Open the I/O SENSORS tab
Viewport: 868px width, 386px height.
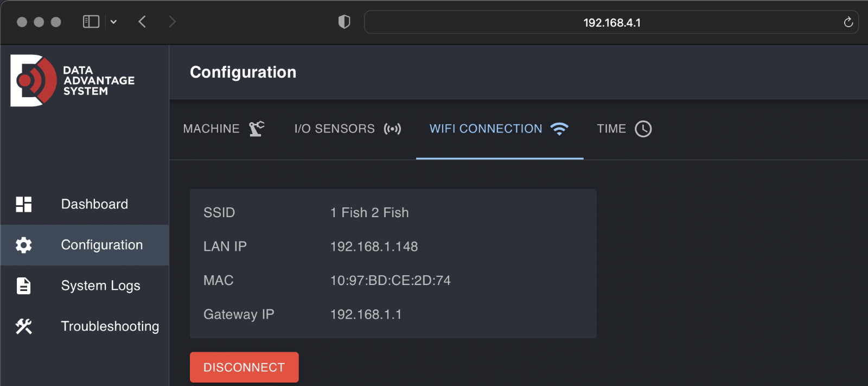[348, 129]
